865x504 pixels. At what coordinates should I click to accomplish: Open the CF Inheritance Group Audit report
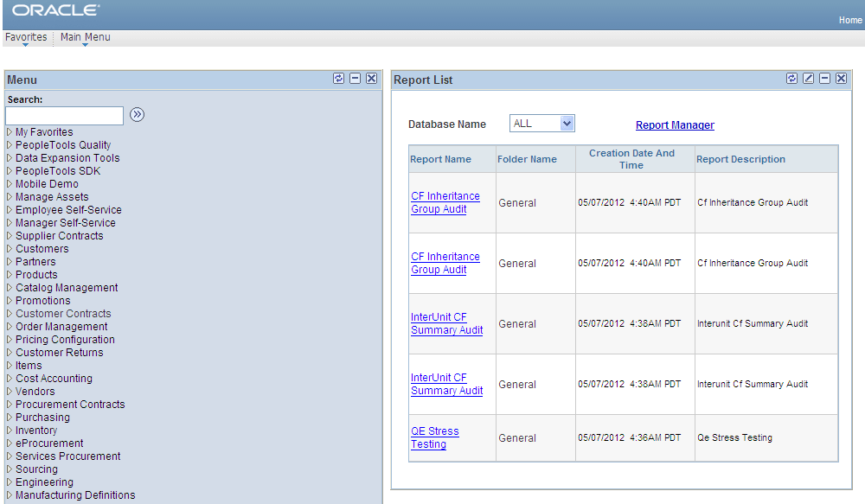coord(445,202)
